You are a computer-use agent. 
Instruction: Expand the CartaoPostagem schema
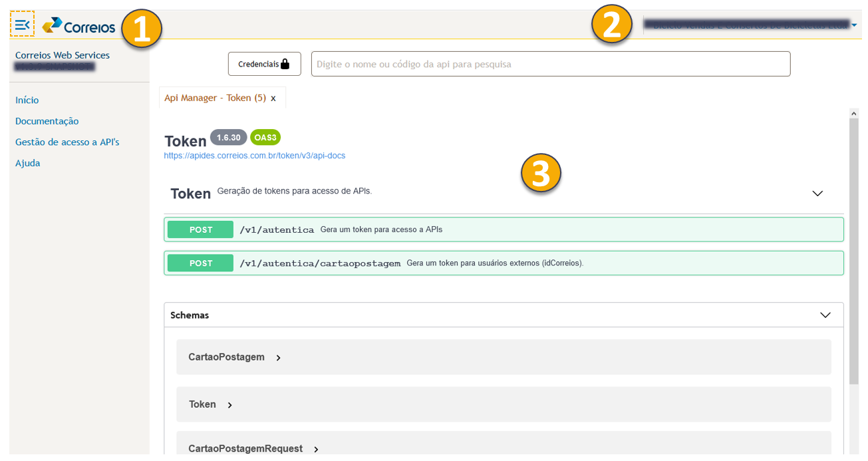click(504, 357)
